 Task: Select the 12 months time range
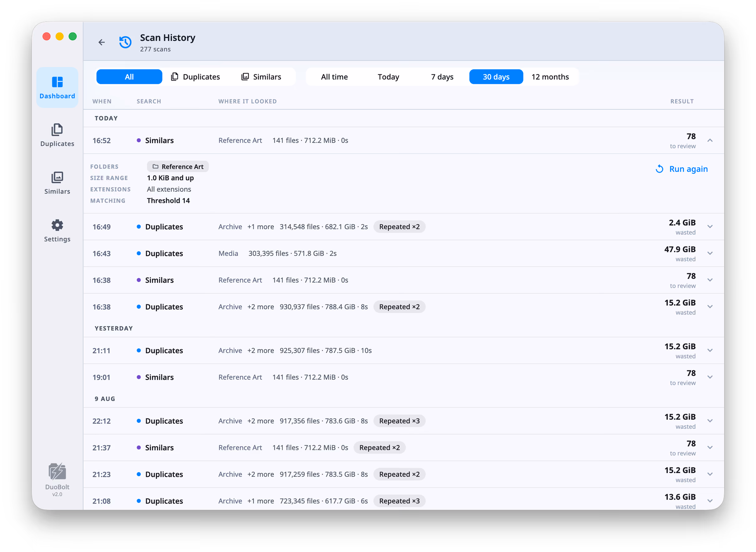coord(550,77)
